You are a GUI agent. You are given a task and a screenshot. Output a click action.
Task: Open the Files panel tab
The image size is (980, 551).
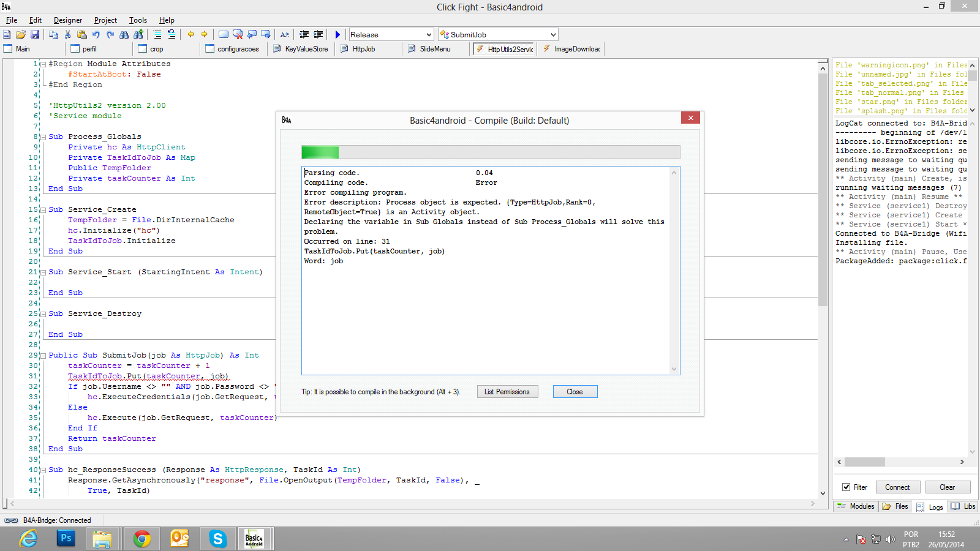[895, 506]
